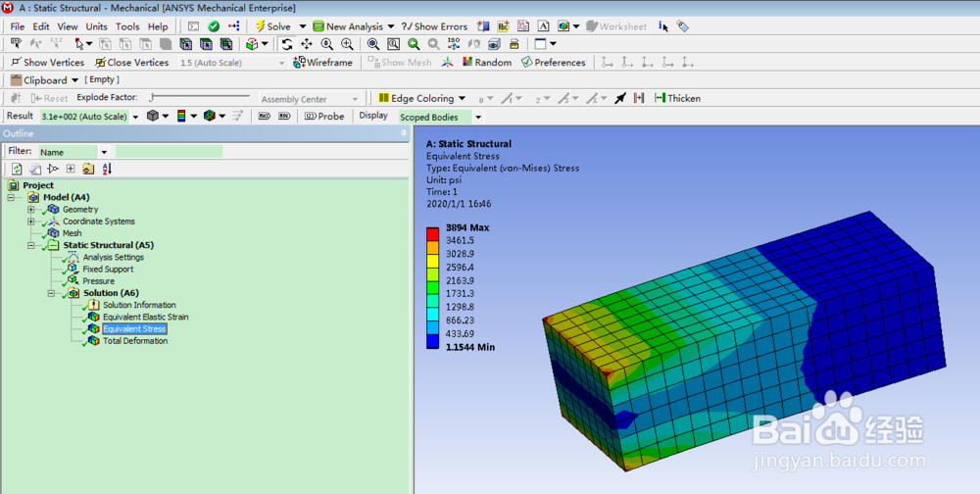Click the vertex selection filter cube icon

click(106, 44)
